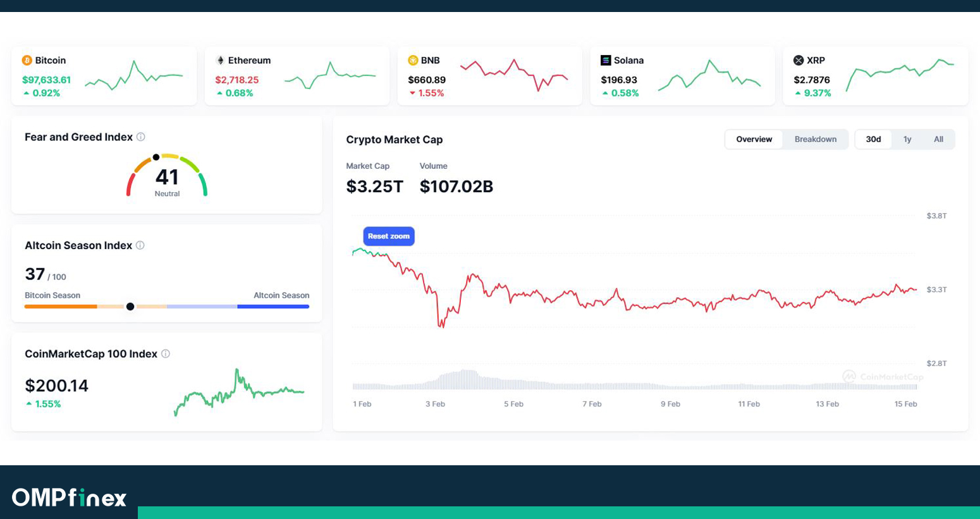
Task: Click the BNB coin icon
Action: (x=413, y=61)
